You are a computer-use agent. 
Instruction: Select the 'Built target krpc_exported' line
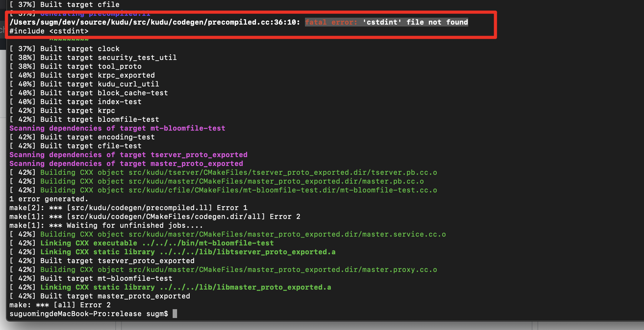click(x=82, y=75)
